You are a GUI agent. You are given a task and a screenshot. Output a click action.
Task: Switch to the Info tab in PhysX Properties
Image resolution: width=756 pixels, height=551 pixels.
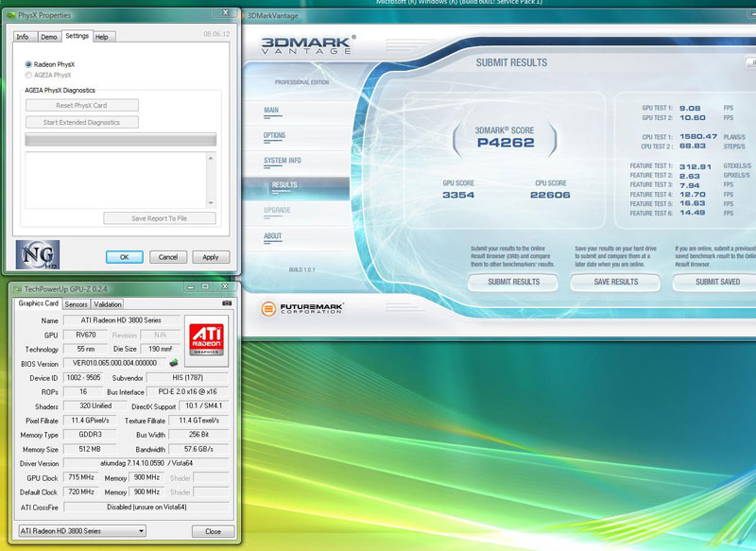point(23,37)
